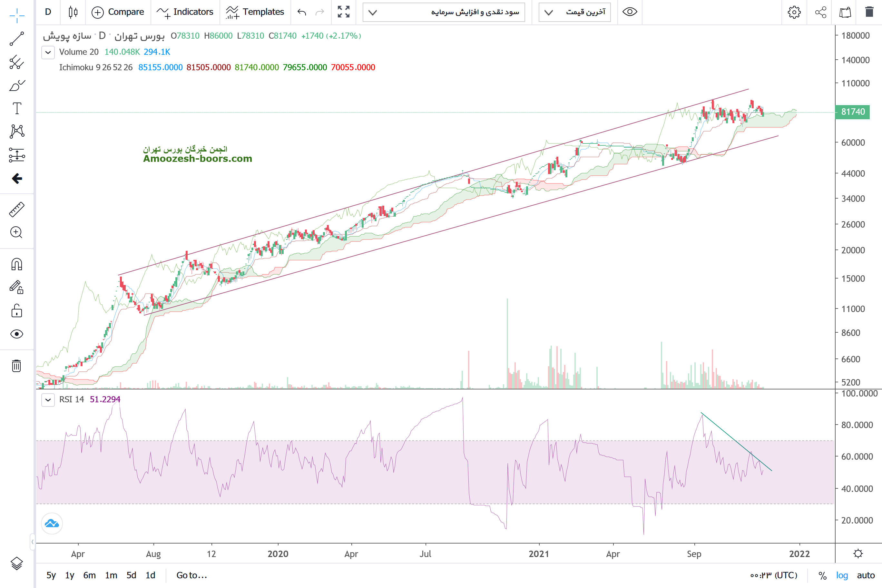The width and height of the screenshot is (882, 588).
Task: Click the share chart icon
Action: tap(820, 12)
